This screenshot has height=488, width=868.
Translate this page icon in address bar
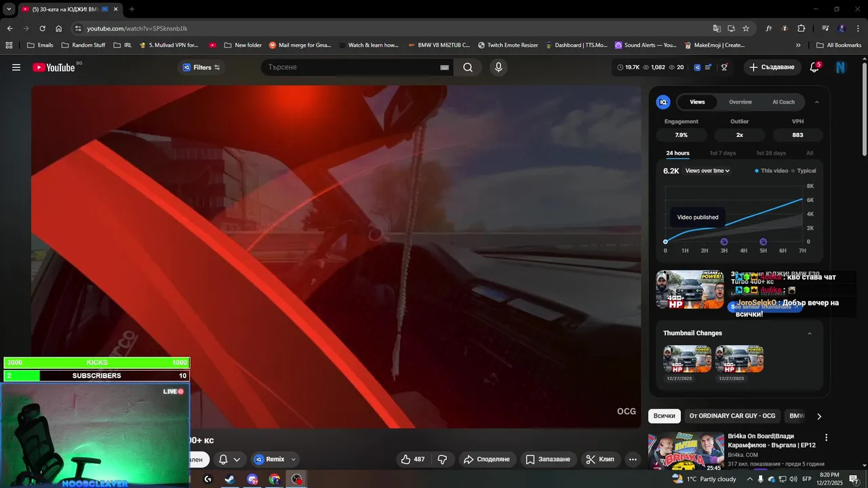click(x=717, y=28)
